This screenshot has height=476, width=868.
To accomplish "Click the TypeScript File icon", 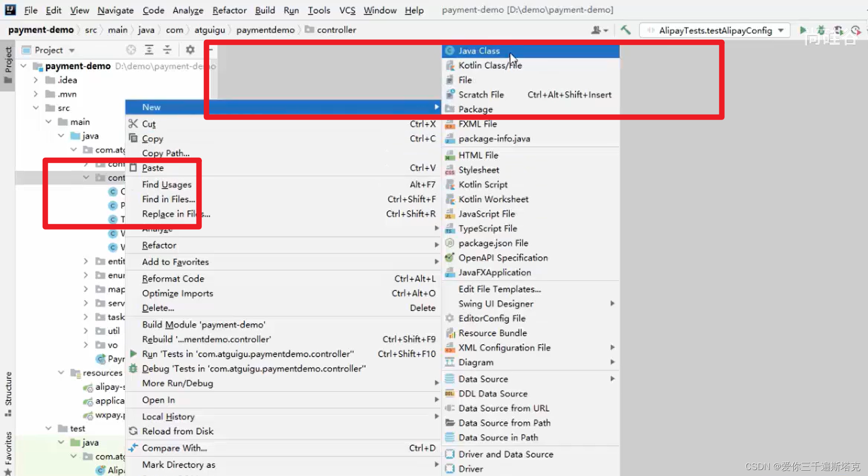I will pos(450,229).
